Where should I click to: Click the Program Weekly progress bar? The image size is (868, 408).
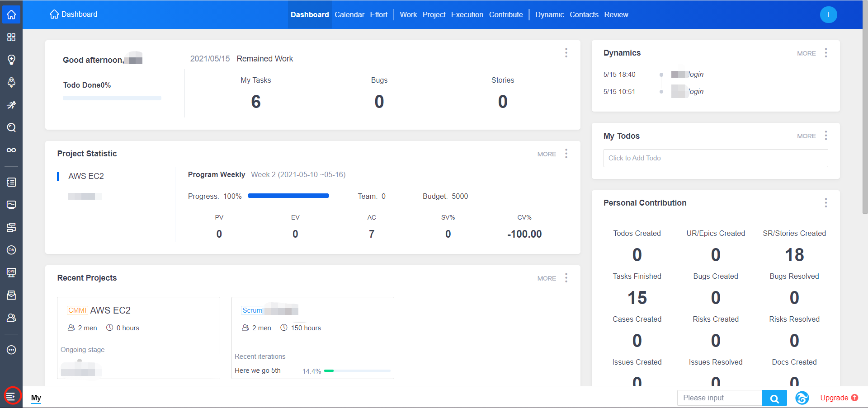(288, 196)
